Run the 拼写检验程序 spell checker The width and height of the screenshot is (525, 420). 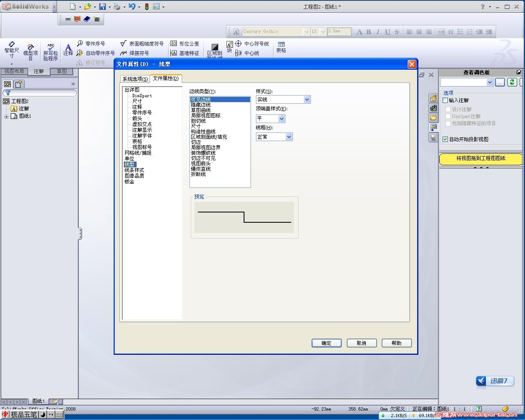click(x=50, y=52)
